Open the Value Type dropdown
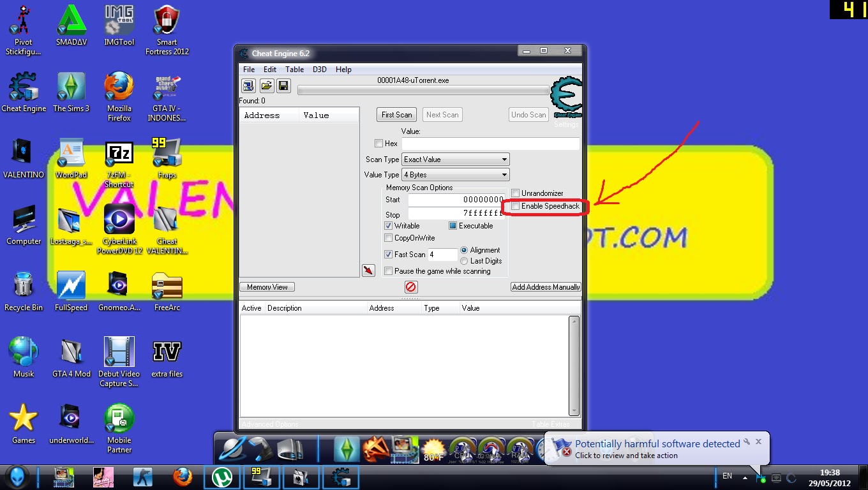This screenshot has height=490, width=868. click(456, 175)
